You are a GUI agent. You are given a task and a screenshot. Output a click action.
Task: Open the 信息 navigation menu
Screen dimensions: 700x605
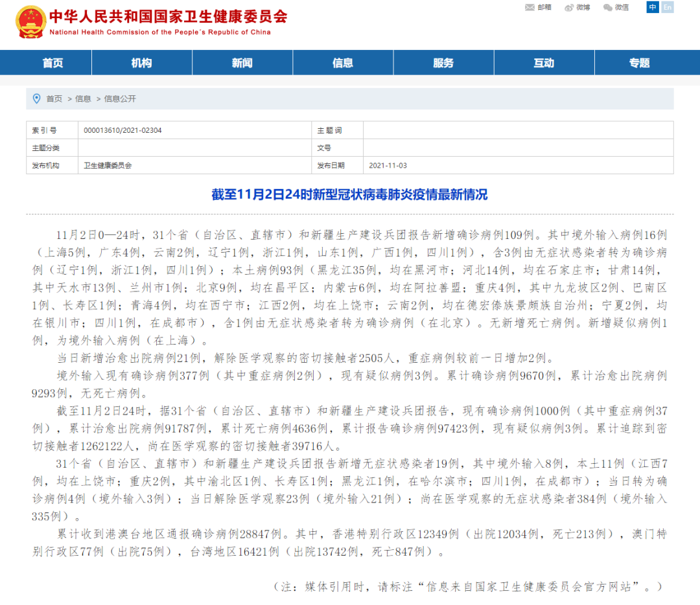[342, 63]
